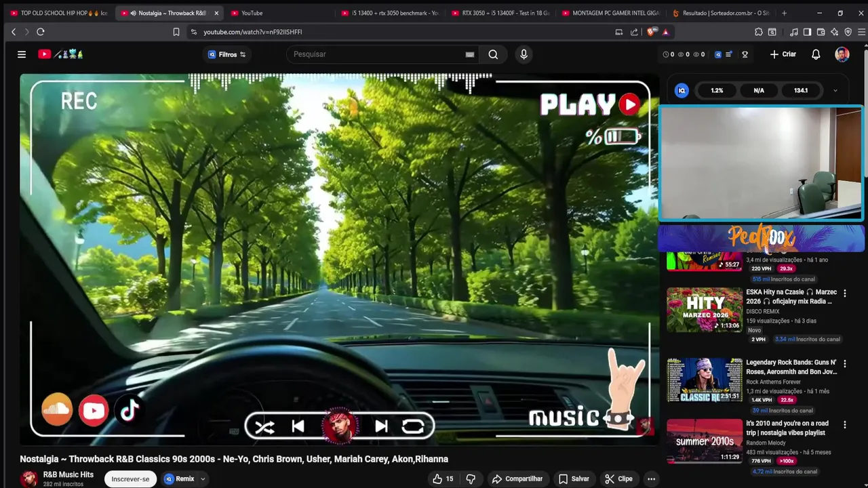Open the tab search icon beside extensions
Viewport: 868px width, 488px height.
pyautogui.click(x=772, y=32)
